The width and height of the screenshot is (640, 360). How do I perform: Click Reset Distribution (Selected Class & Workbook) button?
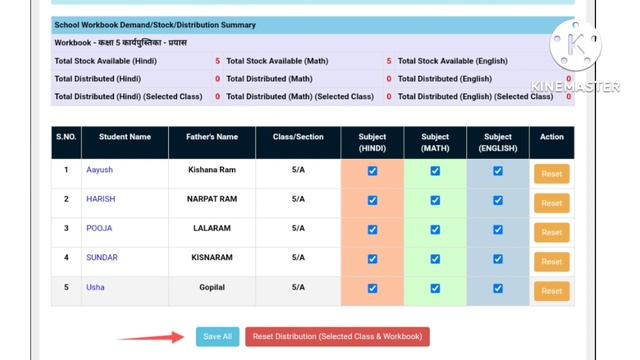(337, 337)
